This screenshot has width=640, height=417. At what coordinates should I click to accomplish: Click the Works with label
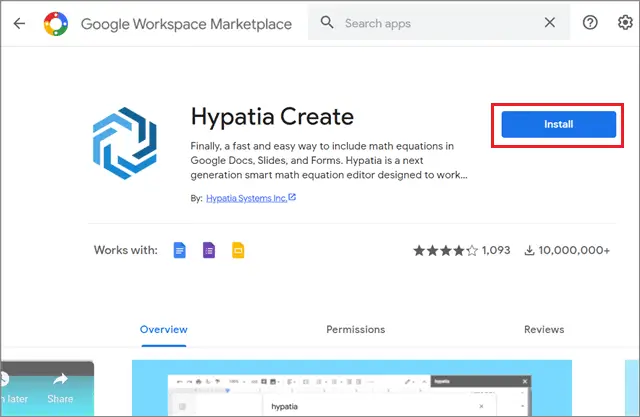pos(126,250)
